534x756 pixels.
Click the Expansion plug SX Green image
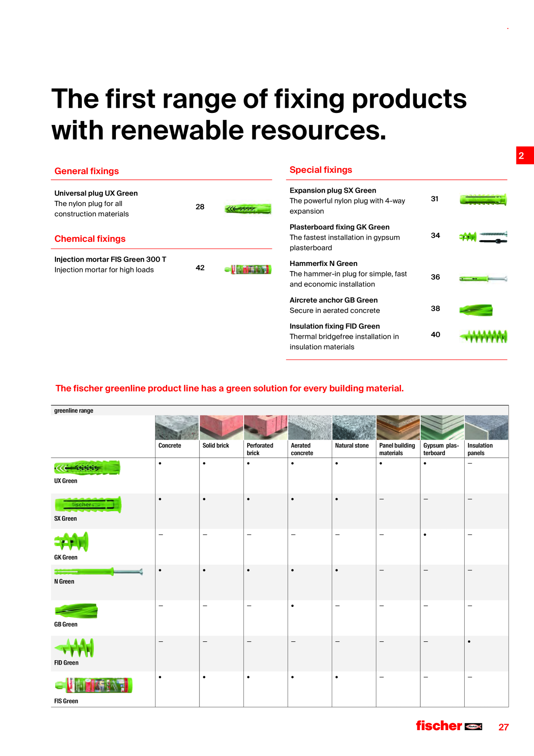(483, 200)
